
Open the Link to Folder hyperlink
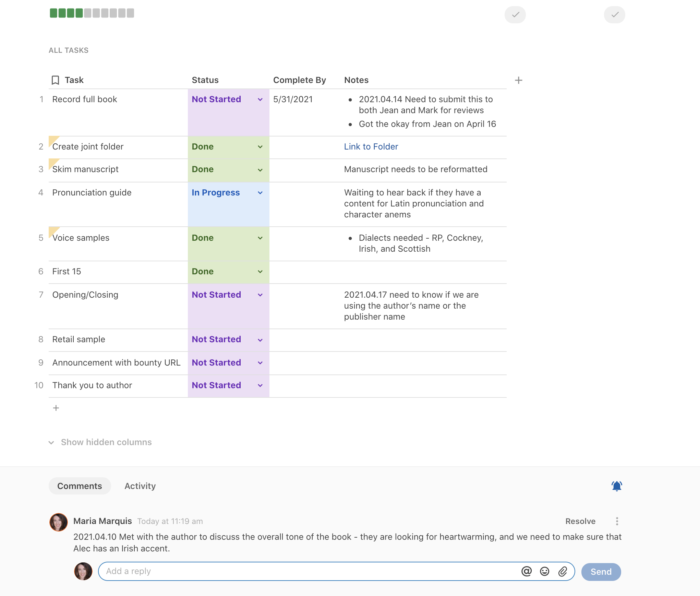click(x=371, y=147)
